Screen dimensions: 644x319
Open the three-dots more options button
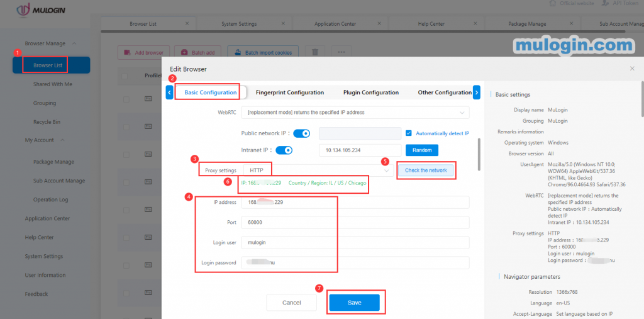click(x=341, y=52)
